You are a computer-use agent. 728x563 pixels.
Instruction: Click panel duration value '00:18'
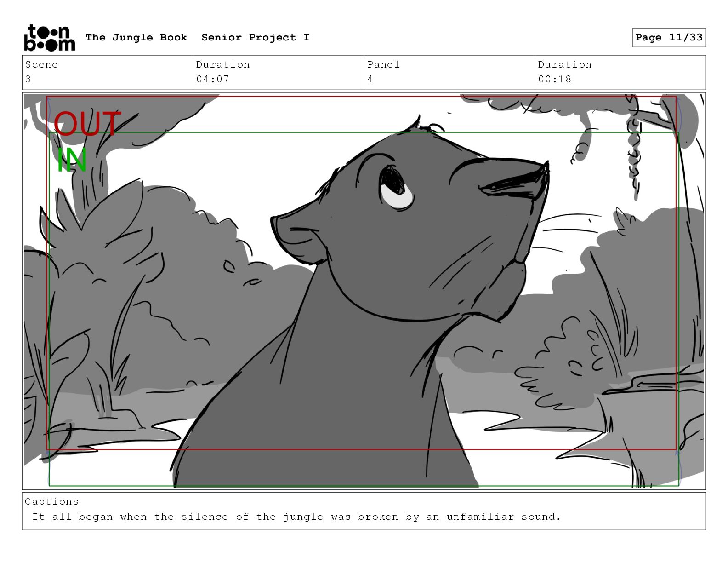(555, 79)
